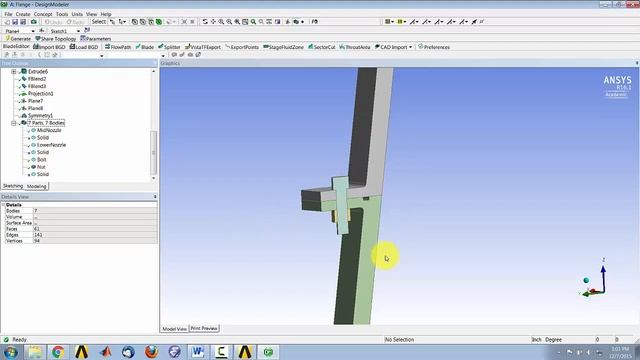Switch to Print Preview tab
640x360 pixels.
click(x=204, y=328)
